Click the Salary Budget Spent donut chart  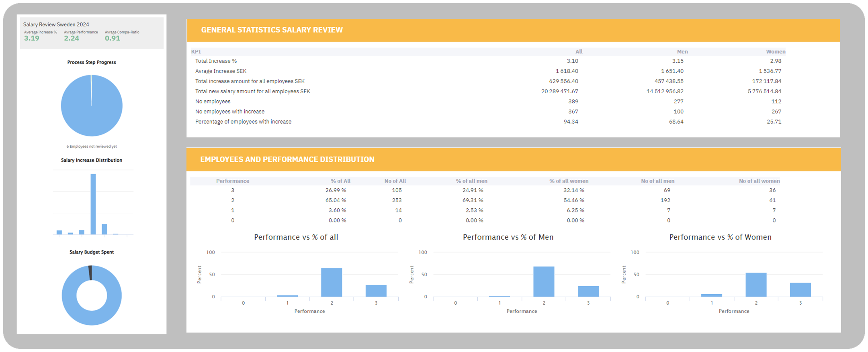92,295
